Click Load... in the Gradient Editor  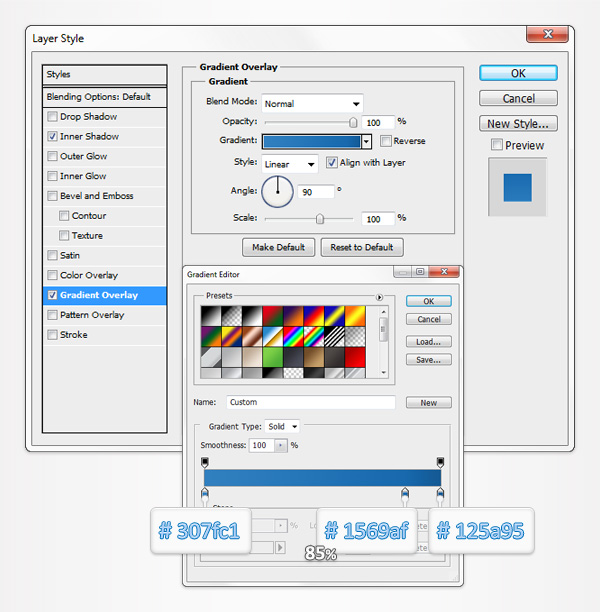tap(429, 342)
